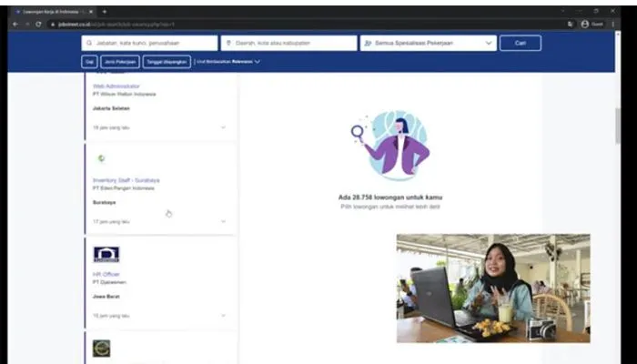
Task: Click the Jakarta Selatan location text
Action: pos(111,108)
